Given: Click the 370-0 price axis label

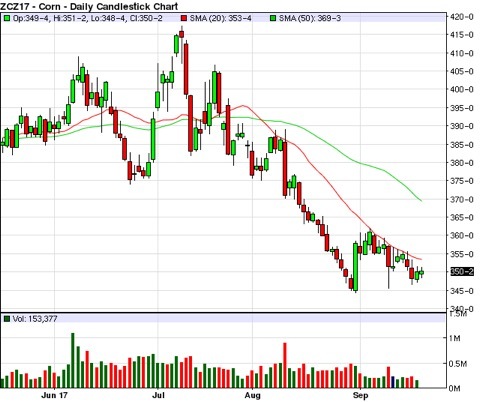Looking at the screenshot, I should point(462,200).
